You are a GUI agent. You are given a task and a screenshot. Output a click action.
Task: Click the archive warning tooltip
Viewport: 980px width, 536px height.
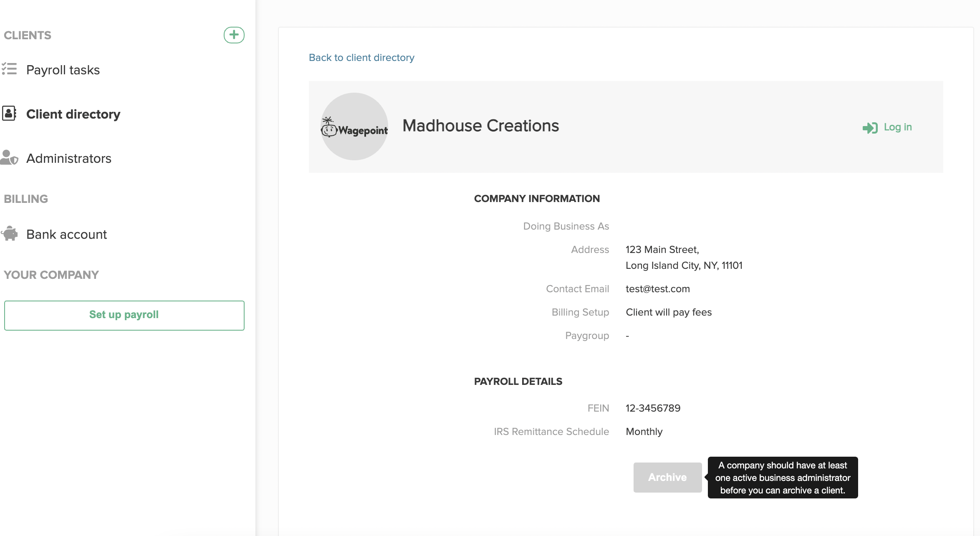[x=783, y=478]
